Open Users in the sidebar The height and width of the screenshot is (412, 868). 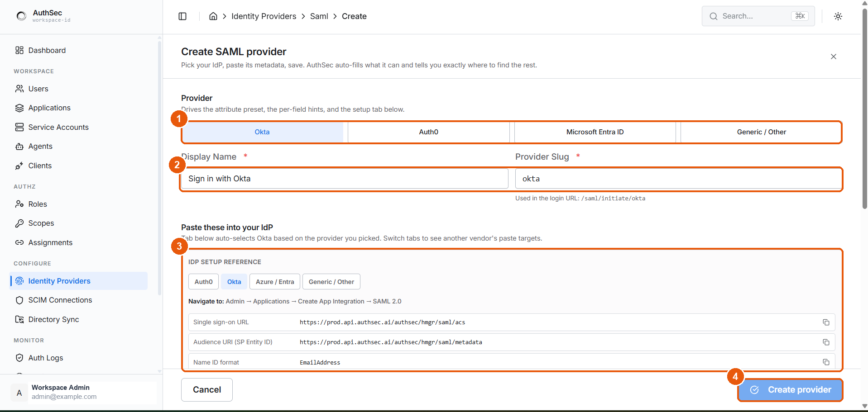click(x=78, y=89)
